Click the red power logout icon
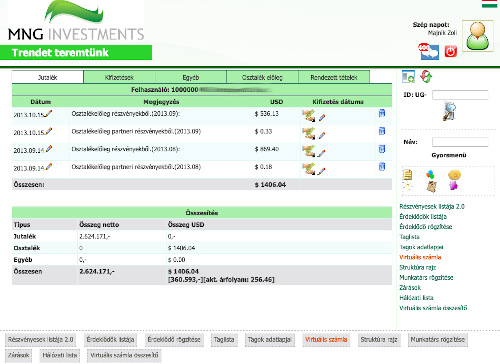This screenshot has height=364, width=500. coord(450,52)
